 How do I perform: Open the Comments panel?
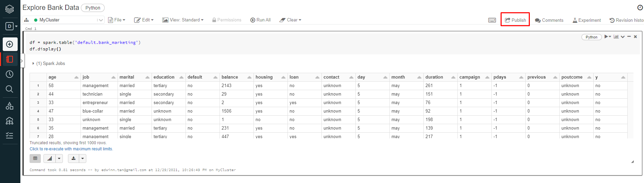pos(549,20)
